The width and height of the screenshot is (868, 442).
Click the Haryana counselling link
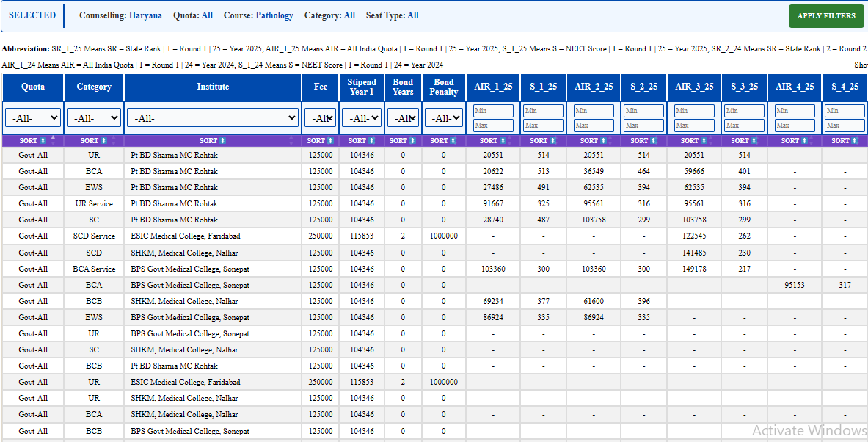pos(145,15)
